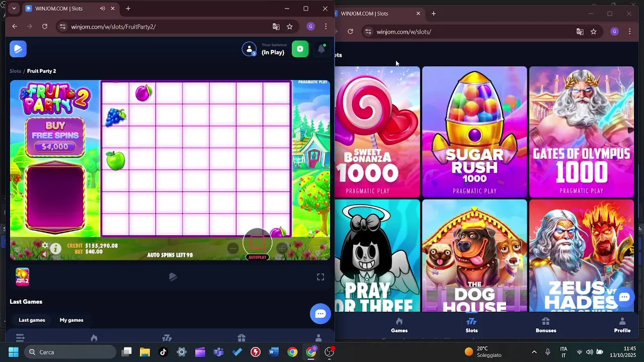The height and width of the screenshot is (362, 644).
Task: Open the profile icon in left window nav
Action: 318,338
